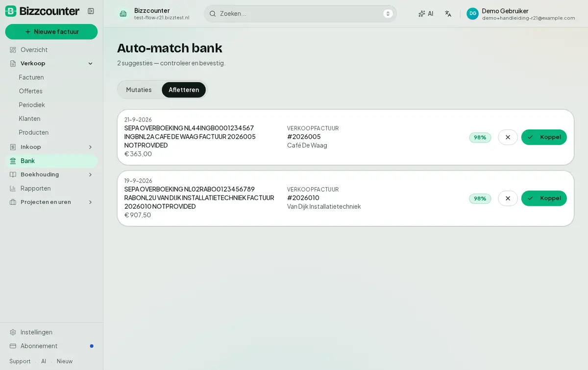The width and height of the screenshot is (588, 370).
Task: Click the Nieuwe factuur button
Action: click(51, 32)
